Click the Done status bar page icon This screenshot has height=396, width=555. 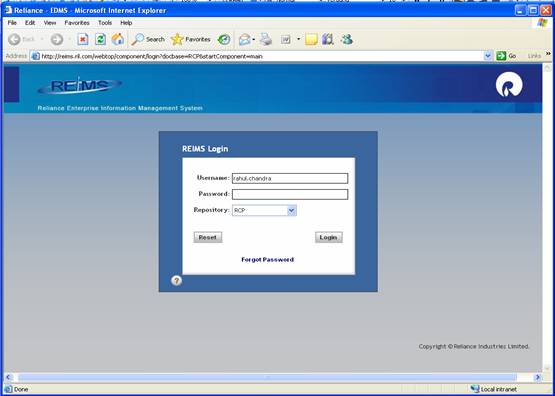[x=8, y=389]
